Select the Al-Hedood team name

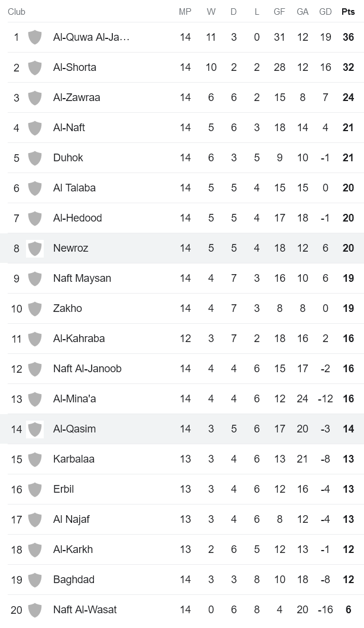77,218
